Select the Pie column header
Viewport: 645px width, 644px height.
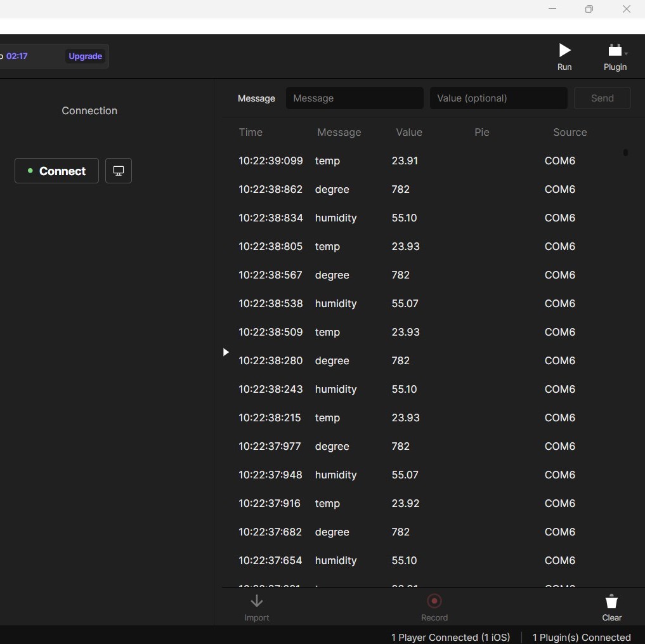482,133
